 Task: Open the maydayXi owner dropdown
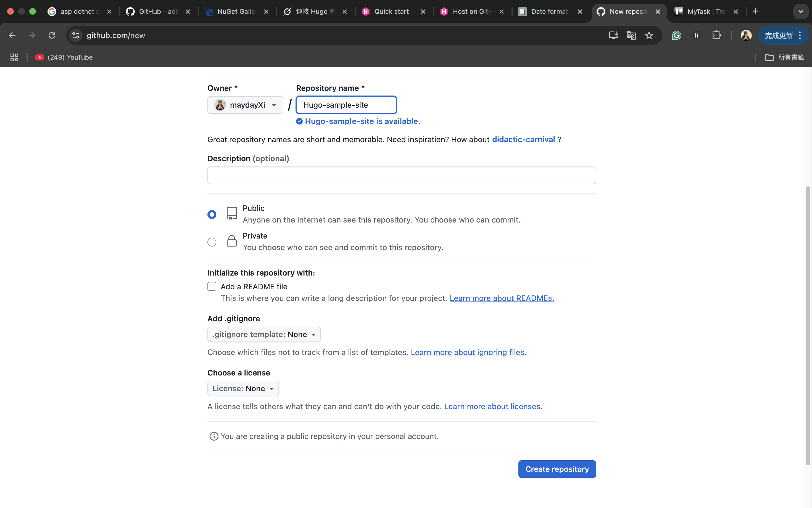[x=245, y=105]
